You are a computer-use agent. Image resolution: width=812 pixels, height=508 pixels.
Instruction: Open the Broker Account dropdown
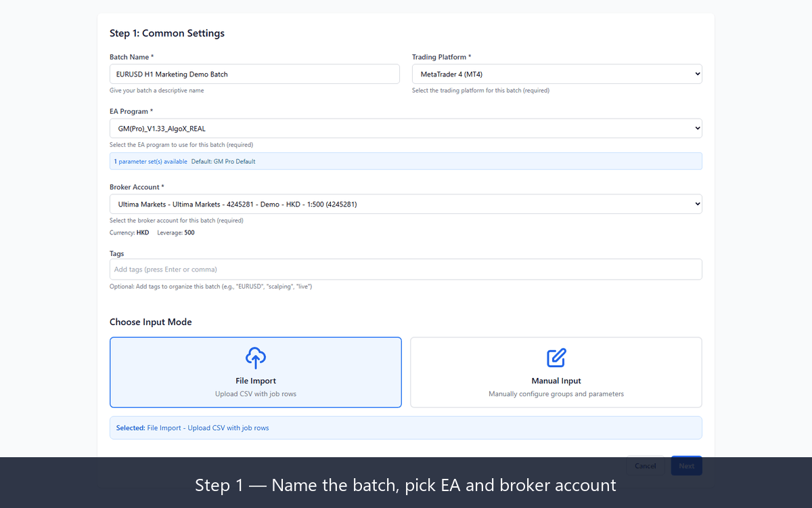click(406, 204)
